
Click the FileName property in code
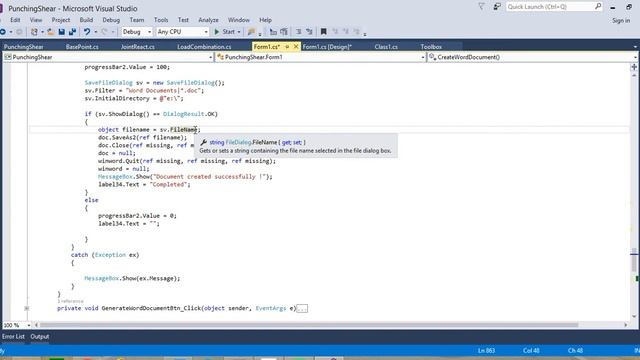(183, 130)
